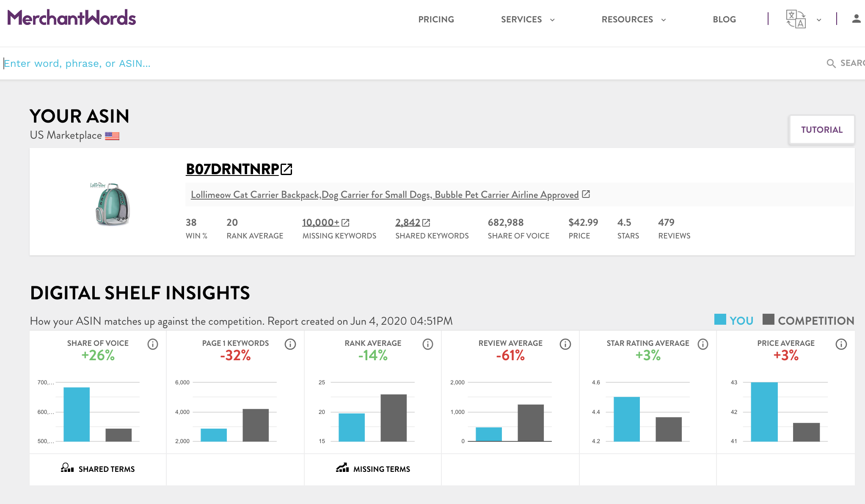Viewport: 865px width, 504px height.
Task: Open the RESOURCES menu
Action: pyautogui.click(x=627, y=19)
